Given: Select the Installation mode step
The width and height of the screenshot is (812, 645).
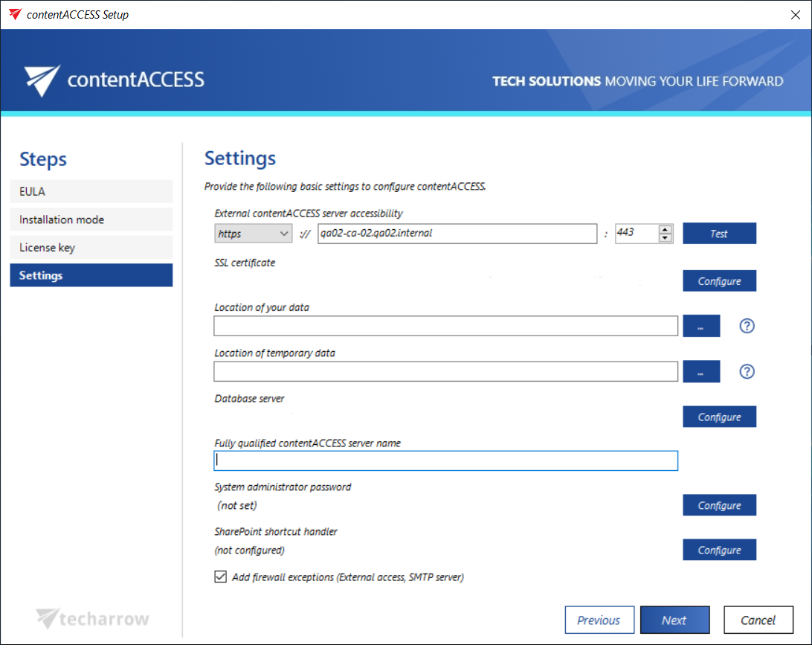Looking at the screenshot, I should coord(91,219).
